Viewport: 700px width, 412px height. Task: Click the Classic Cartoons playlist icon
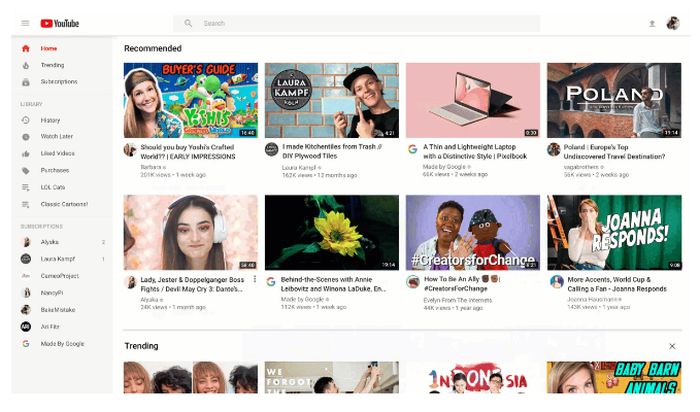point(26,204)
